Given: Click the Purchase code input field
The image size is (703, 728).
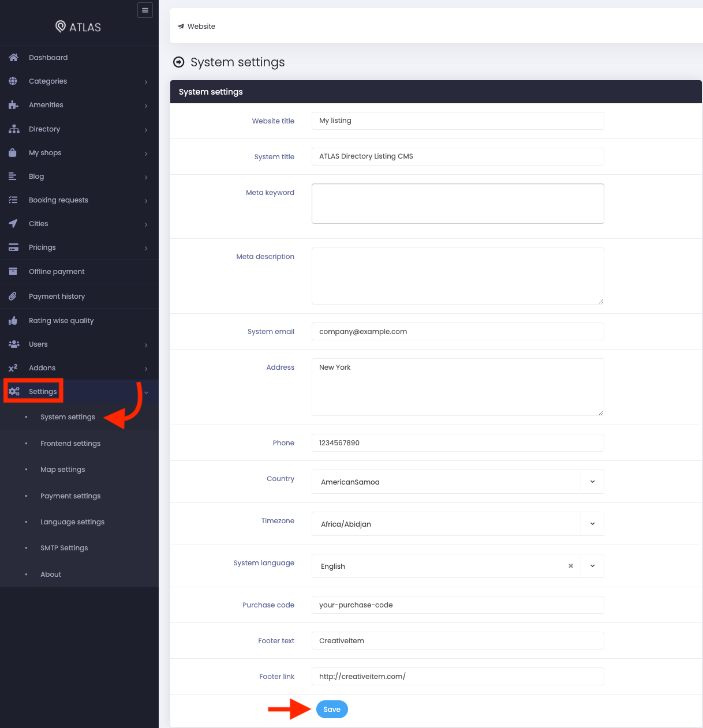Looking at the screenshot, I should coord(458,605).
